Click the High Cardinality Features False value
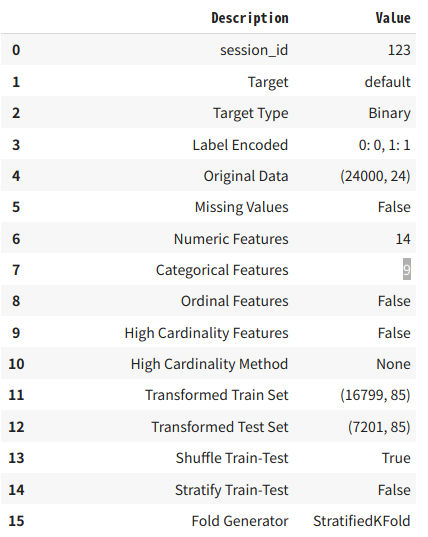 (x=394, y=333)
